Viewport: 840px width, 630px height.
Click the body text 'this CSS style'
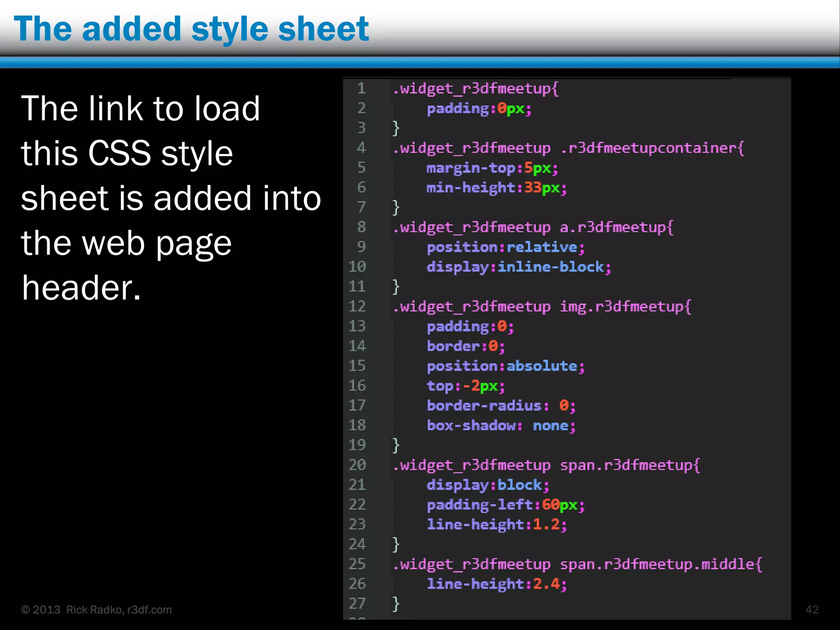coord(127,153)
